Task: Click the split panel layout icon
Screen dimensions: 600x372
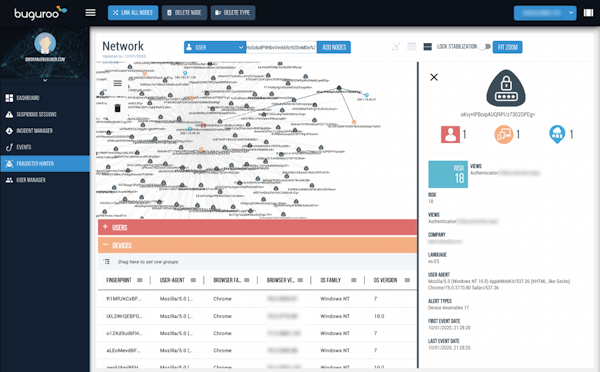Action: pyautogui.click(x=428, y=47)
